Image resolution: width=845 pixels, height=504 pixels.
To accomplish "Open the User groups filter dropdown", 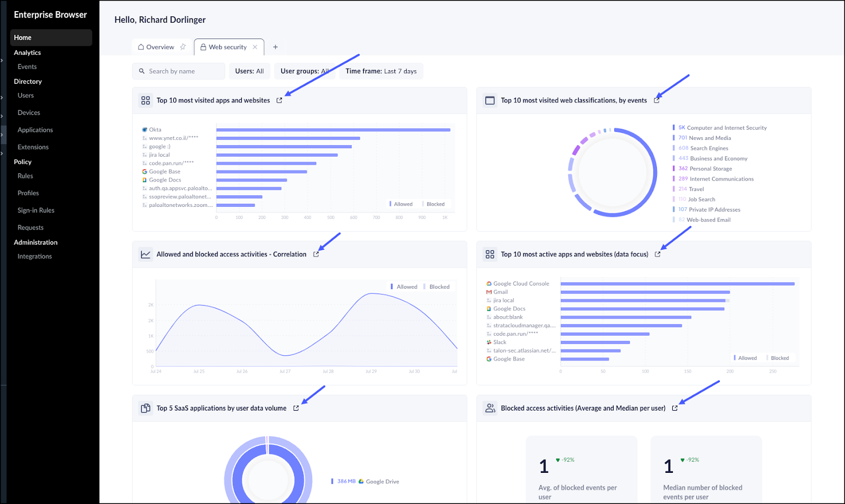I will tap(304, 71).
